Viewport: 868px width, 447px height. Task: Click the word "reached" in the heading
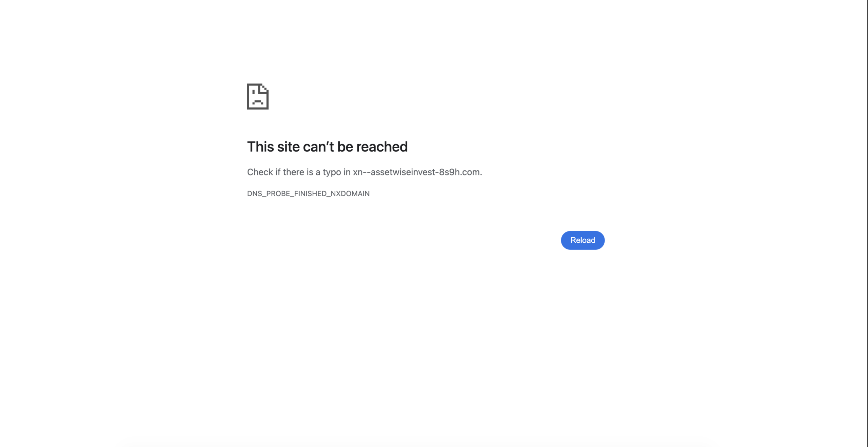[382, 147]
